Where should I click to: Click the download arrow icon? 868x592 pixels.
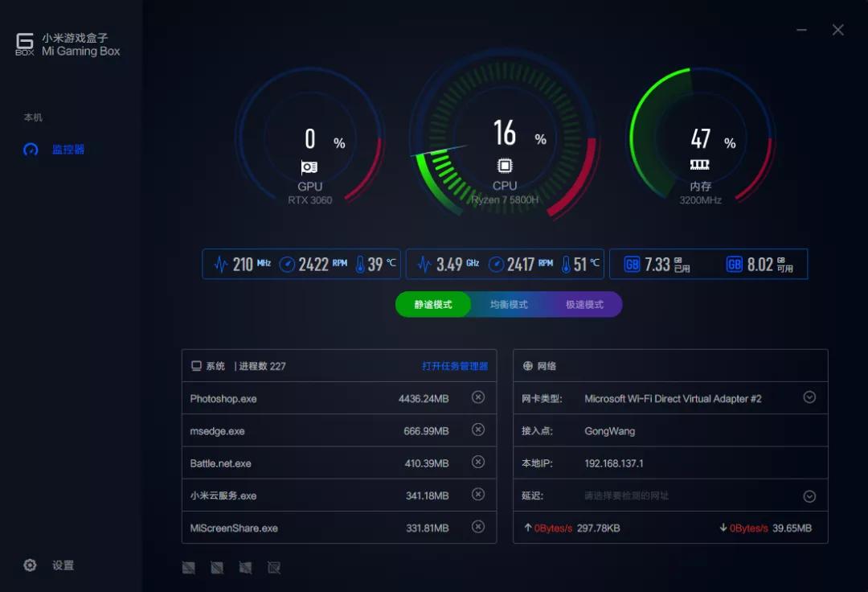723,528
